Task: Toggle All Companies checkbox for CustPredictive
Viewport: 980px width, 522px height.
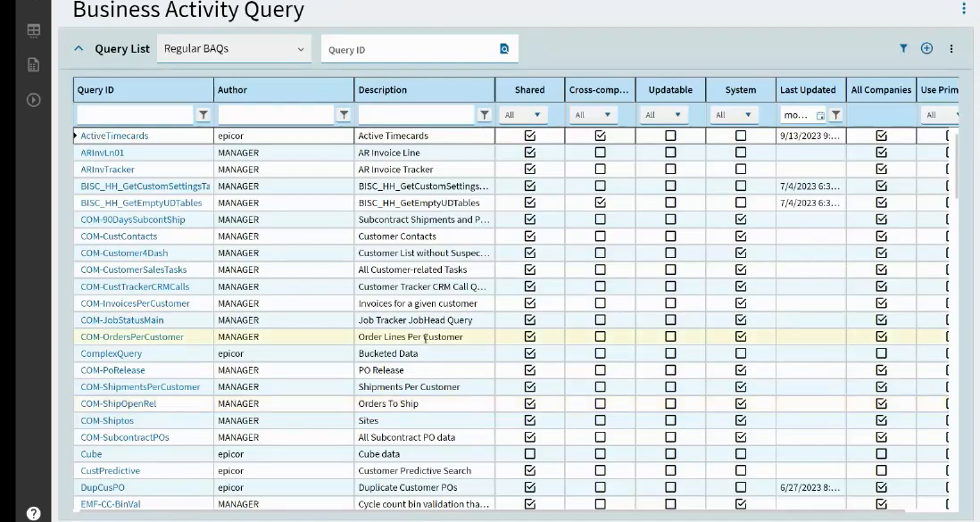Action: click(881, 471)
